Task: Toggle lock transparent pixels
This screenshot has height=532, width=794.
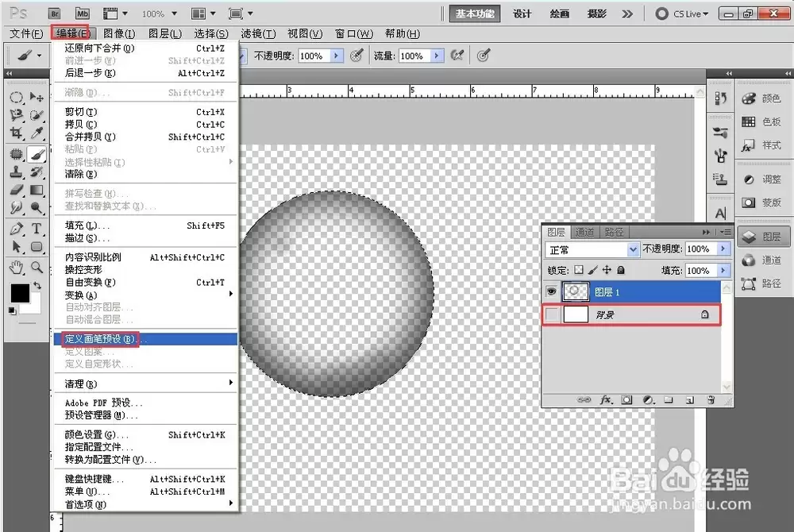Action: pos(579,270)
